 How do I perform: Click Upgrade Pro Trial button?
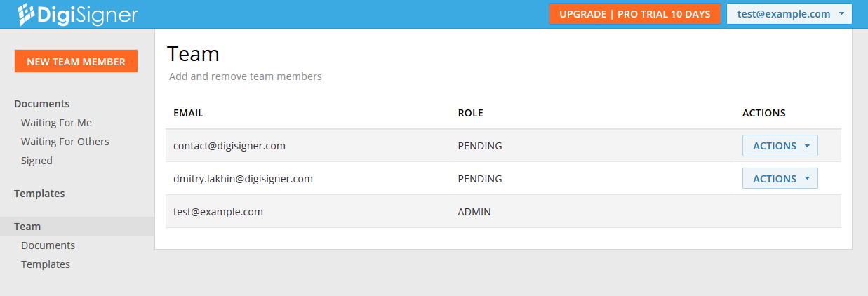click(x=635, y=14)
